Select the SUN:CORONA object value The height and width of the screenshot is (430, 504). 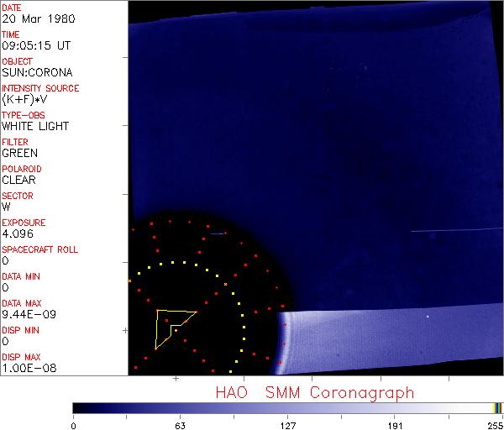pyautogui.click(x=37, y=72)
